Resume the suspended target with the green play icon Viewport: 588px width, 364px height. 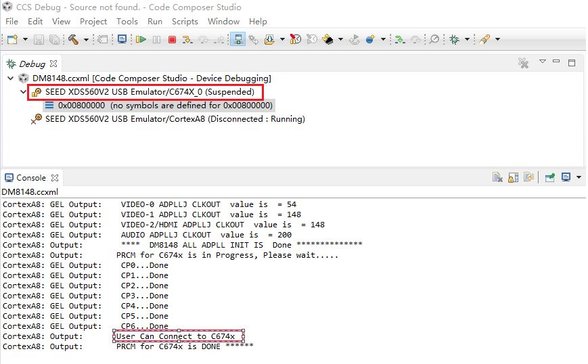coord(141,39)
